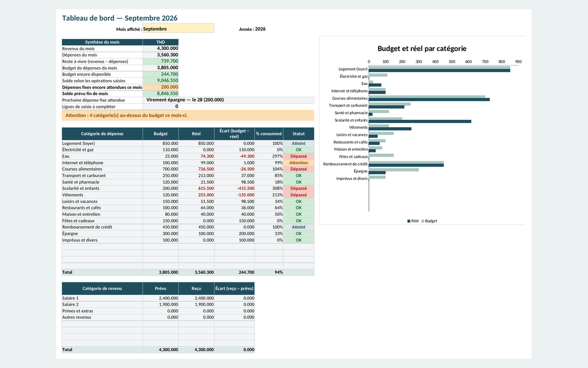Select the 'Synthèse du mois' header cell
The height and width of the screenshot is (368, 588).
(x=102, y=42)
